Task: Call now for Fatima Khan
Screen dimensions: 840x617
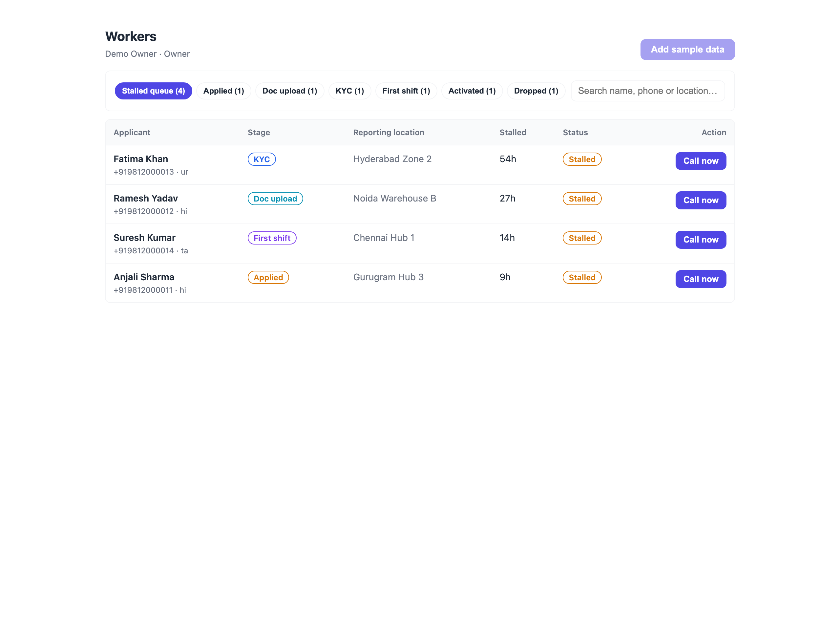Action: [700, 161]
